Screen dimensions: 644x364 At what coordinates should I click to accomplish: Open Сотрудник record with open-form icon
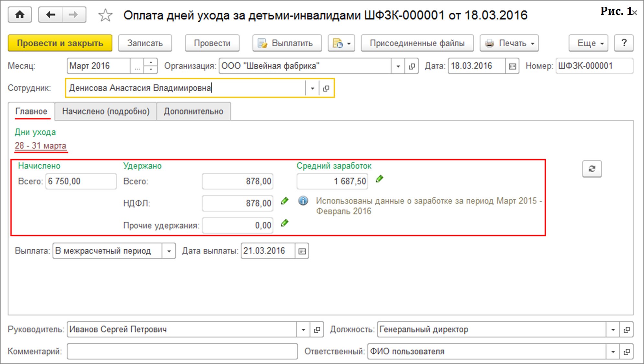tap(326, 88)
